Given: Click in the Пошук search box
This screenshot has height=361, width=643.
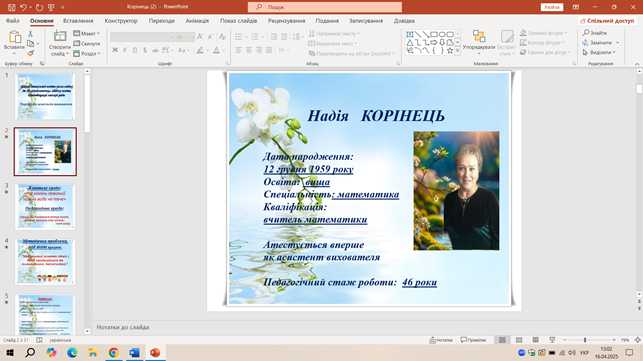Looking at the screenshot, I should click(325, 7).
